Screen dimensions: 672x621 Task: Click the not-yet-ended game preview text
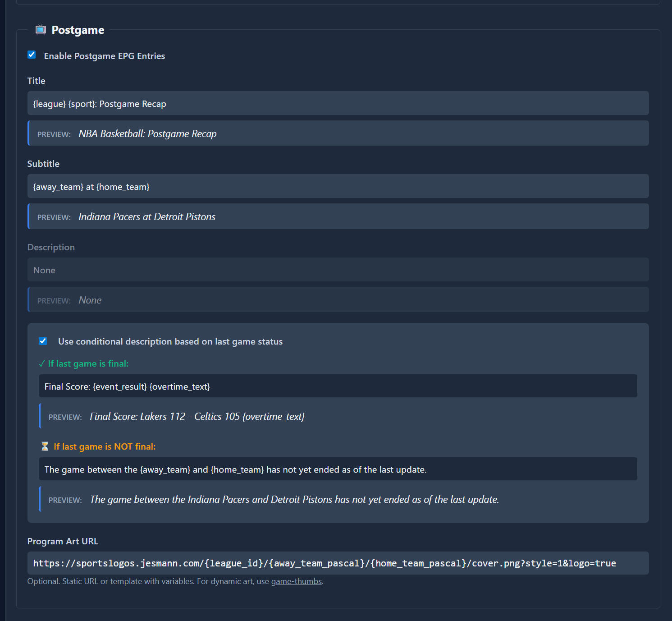pos(294,500)
